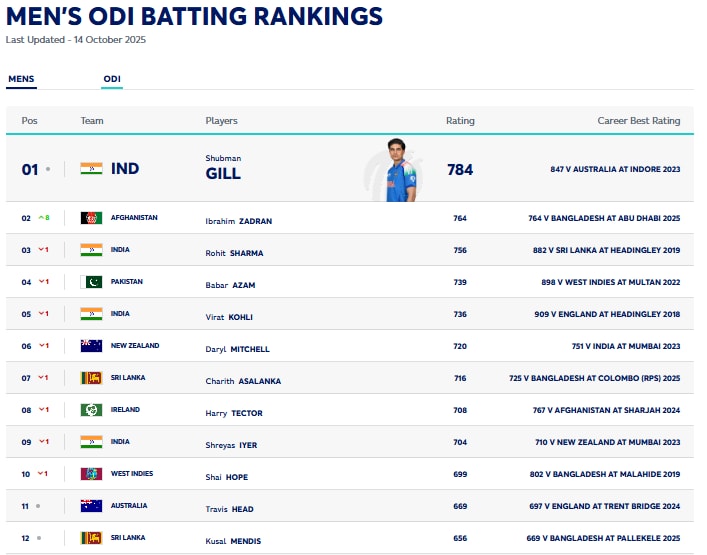707x555 pixels.
Task: Open Travis Head's player link
Action: [229, 509]
